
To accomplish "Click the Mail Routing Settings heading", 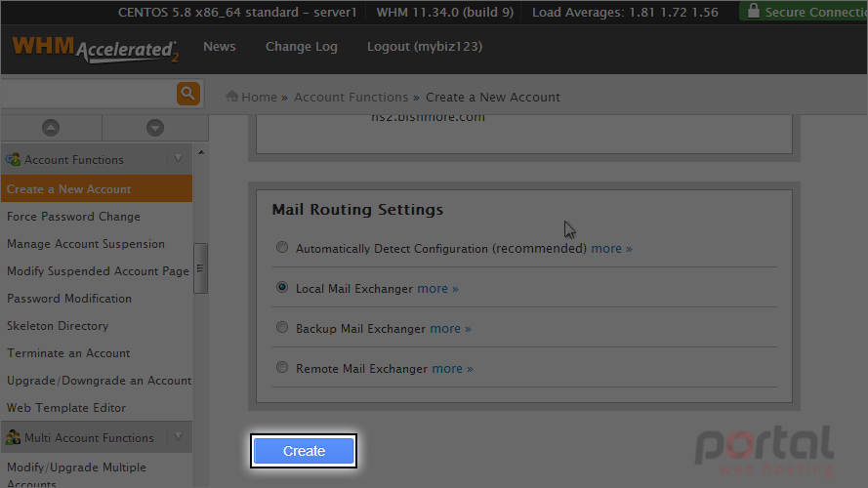I will (357, 210).
